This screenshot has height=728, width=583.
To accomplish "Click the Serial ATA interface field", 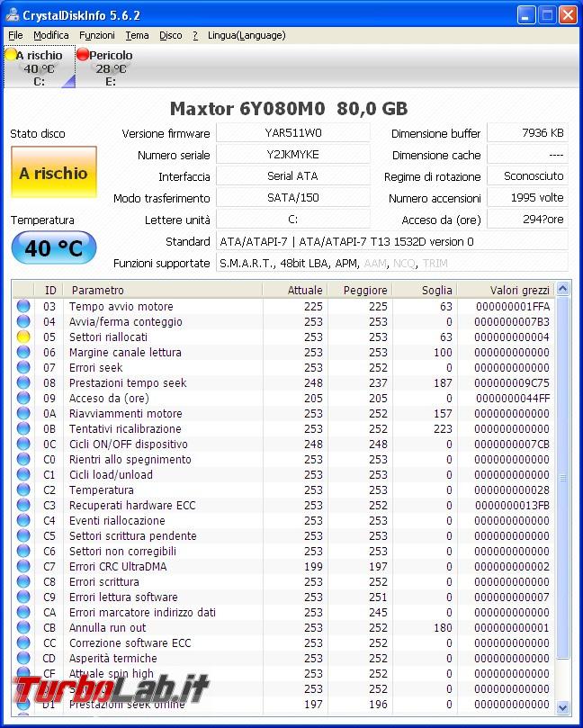I will point(293,176).
